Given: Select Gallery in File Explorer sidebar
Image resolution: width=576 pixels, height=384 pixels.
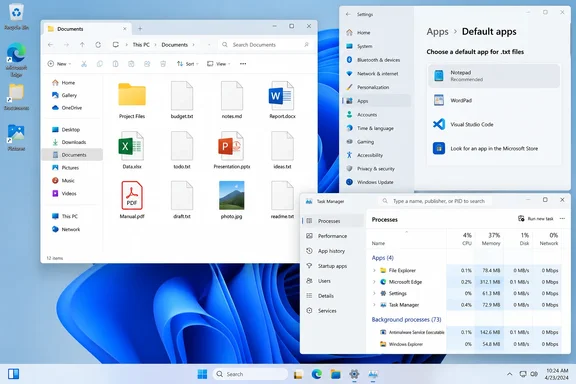Looking at the screenshot, I should pos(73,95).
